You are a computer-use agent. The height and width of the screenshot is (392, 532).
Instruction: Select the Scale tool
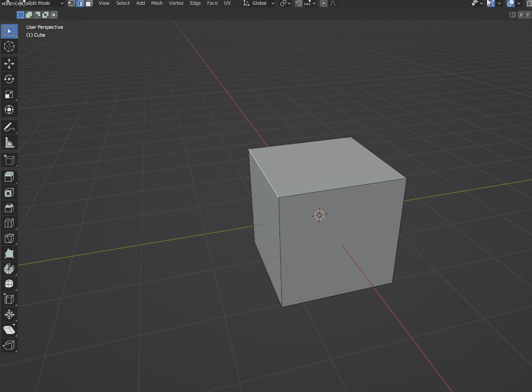click(x=9, y=94)
